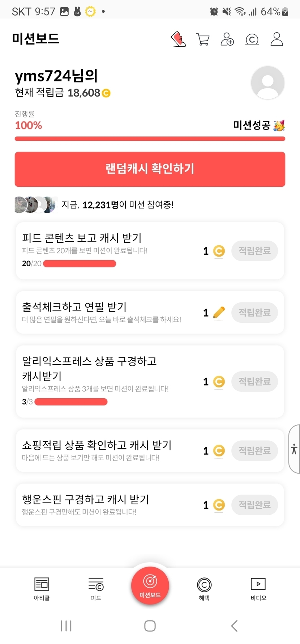Image resolution: width=300 pixels, height=644 pixels.
Task: Open the shopping cart
Action: pyautogui.click(x=203, y=39)
